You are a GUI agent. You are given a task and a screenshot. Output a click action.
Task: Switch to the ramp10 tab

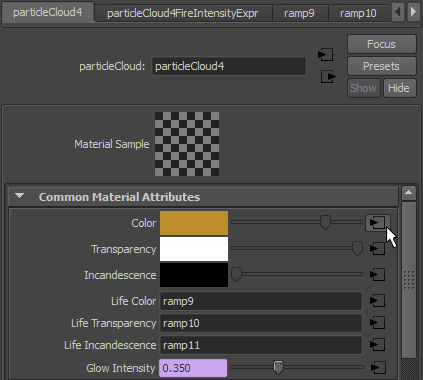(x=358, y=13)
